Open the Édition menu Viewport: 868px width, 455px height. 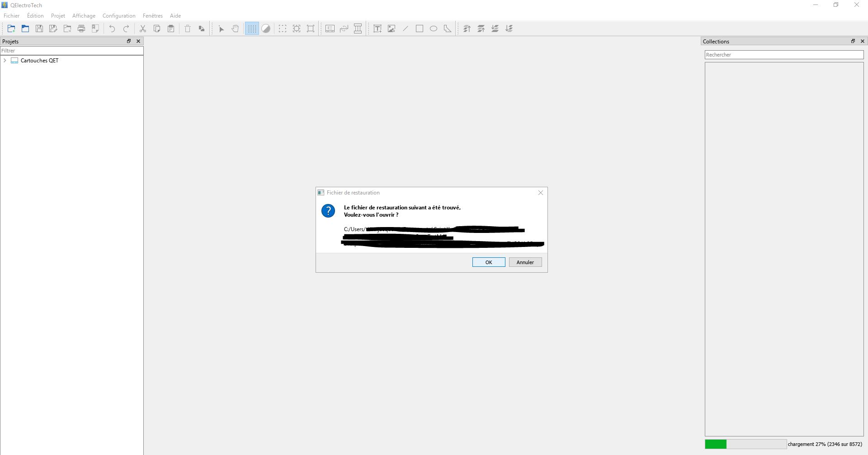[x=35, y=15]
